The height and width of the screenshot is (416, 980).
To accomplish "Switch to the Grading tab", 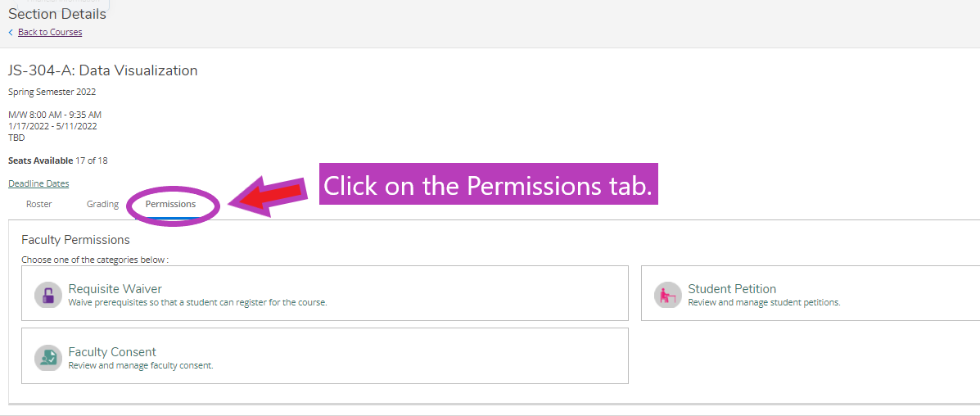I will 102,204.
